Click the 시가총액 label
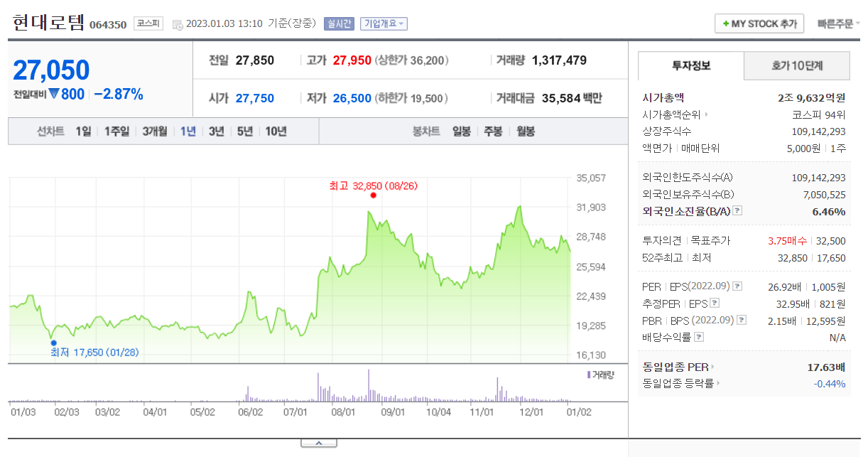Screen dimensions: 868x457 (663, 98)
